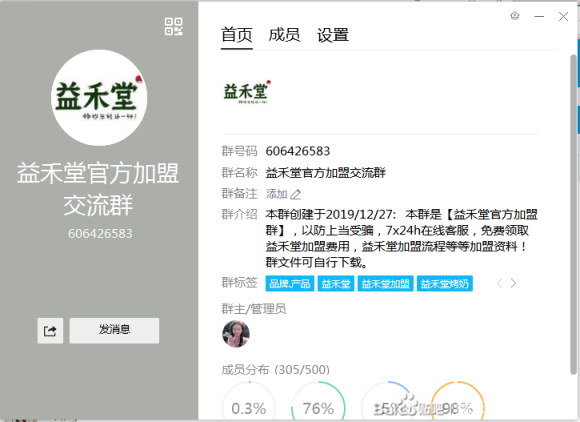The image size is (580, 422).
Task: Click the 76% member distribution circle
Action: 318,402
